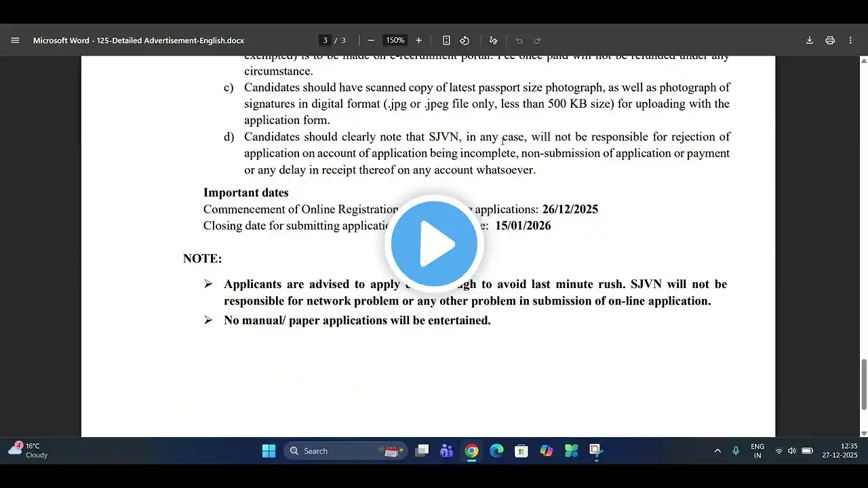Redo the annotation
Viewport: 868px width, 488px height.
537,41
